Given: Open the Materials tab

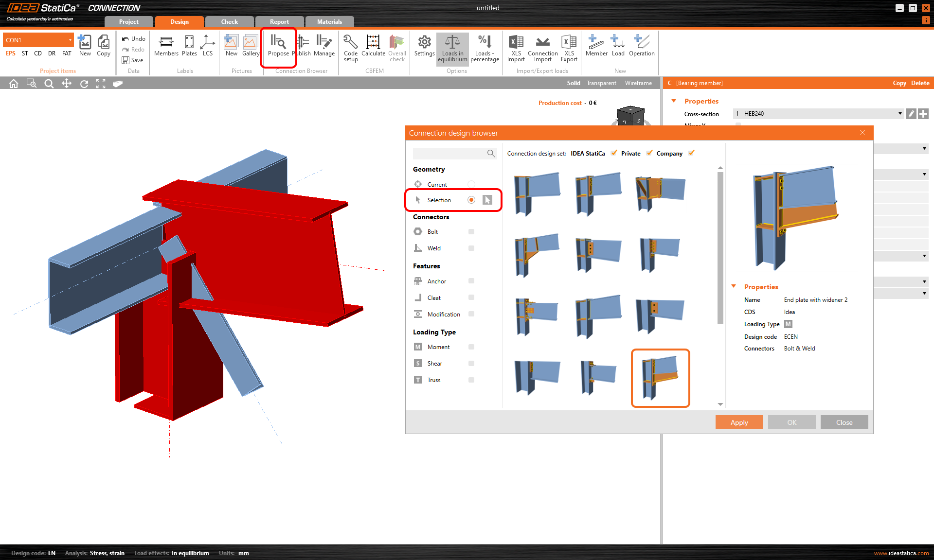Looking at the screenshot, I should [x=329, y=22].
